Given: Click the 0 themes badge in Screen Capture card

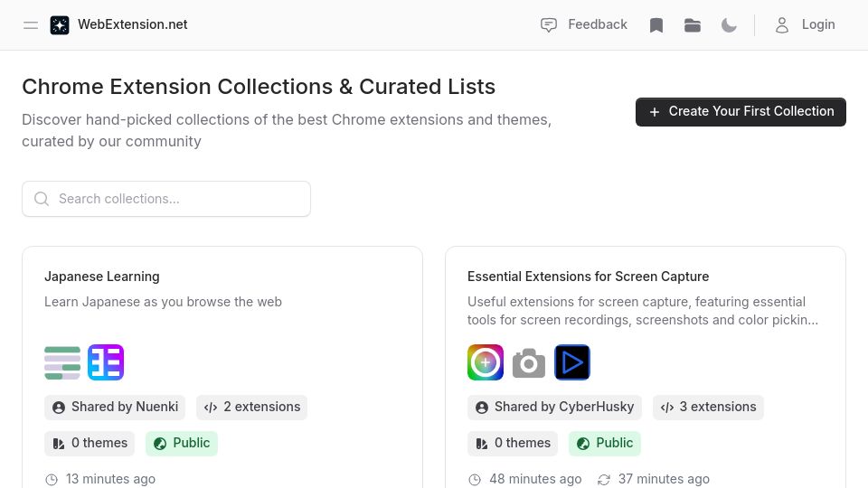Looking at the screenshot, I should click(x=513, y=443).
